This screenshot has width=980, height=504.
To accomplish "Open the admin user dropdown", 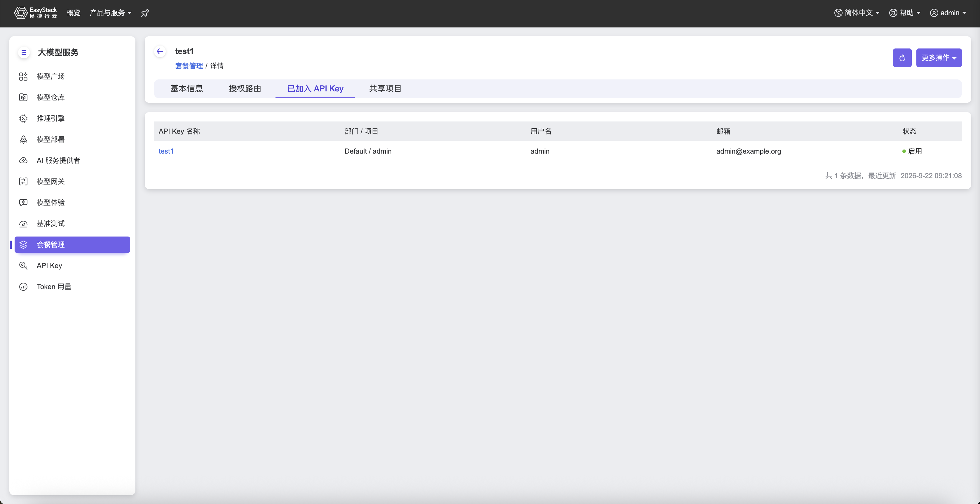I will [x=948, y=13].
